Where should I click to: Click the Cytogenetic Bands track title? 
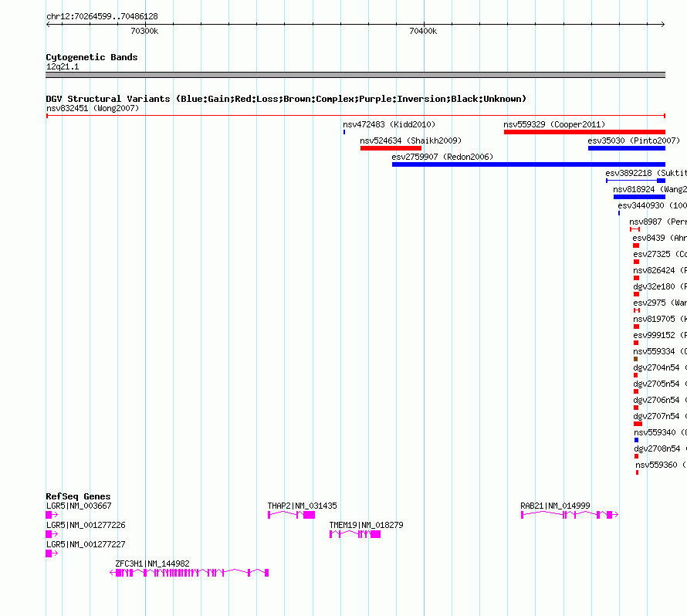pos(92,57)
